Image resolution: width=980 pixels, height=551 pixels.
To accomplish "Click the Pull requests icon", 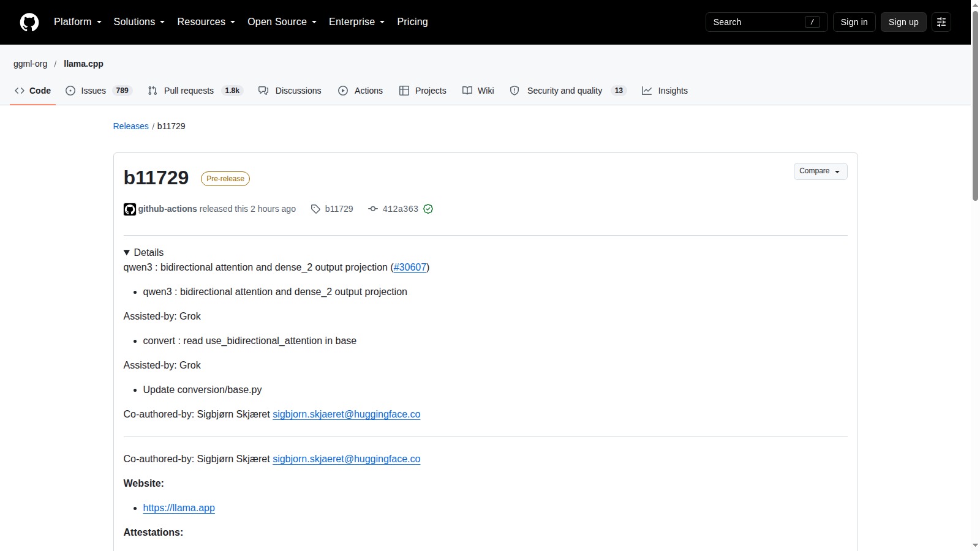I will click(153, 91).
